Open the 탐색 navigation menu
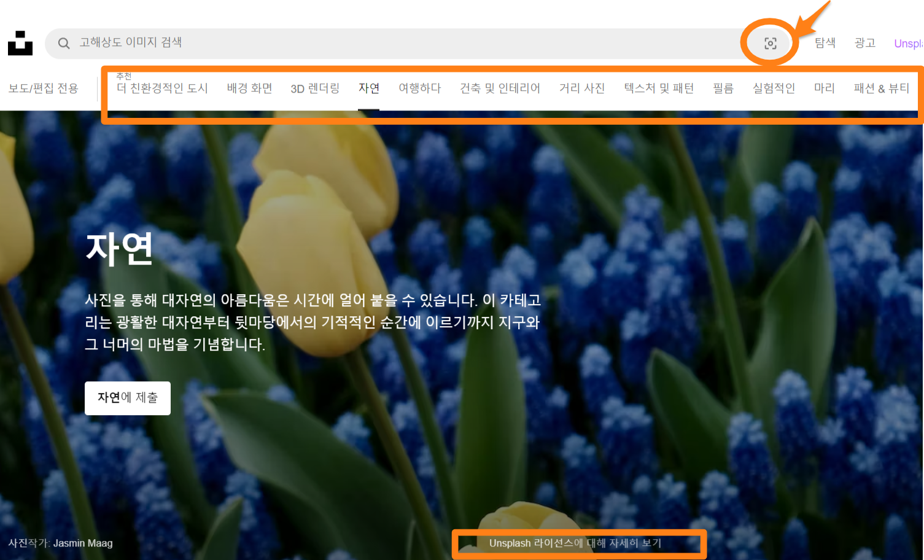The width and height of the screenshot is (924, 560). coord(824,43)
